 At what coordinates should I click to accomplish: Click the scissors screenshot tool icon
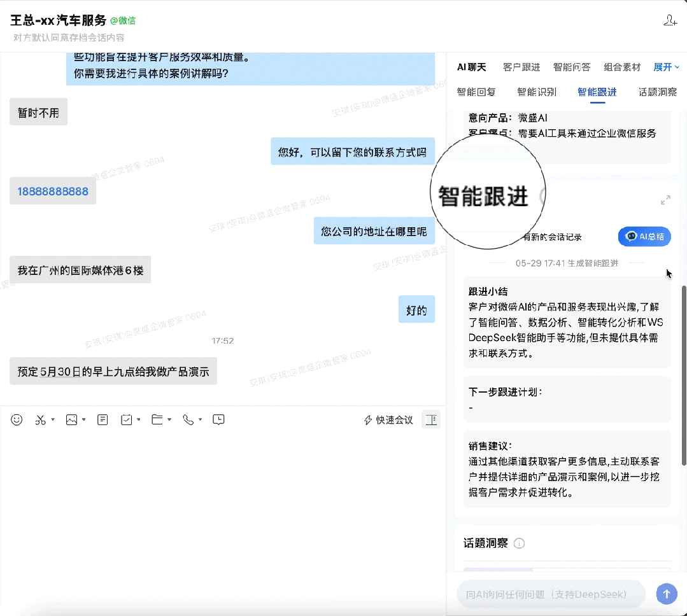pyautogui.click(x=41, y=420)
